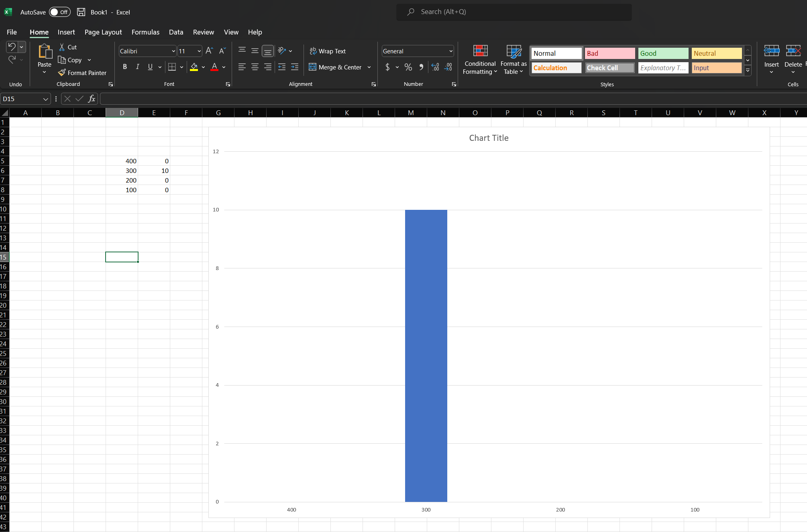Click the Increase Indent icon
Image resolution: width=807 pixels, height=532 pixels.
(295, 67)
